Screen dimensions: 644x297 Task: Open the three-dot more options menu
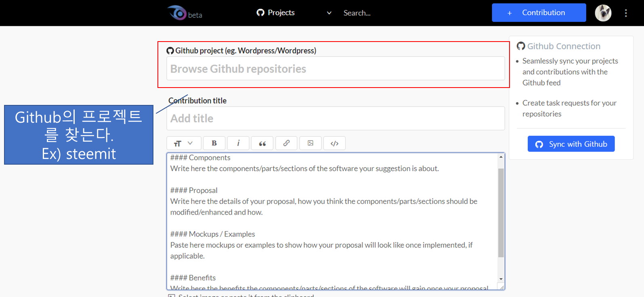(x=626, y=13)
